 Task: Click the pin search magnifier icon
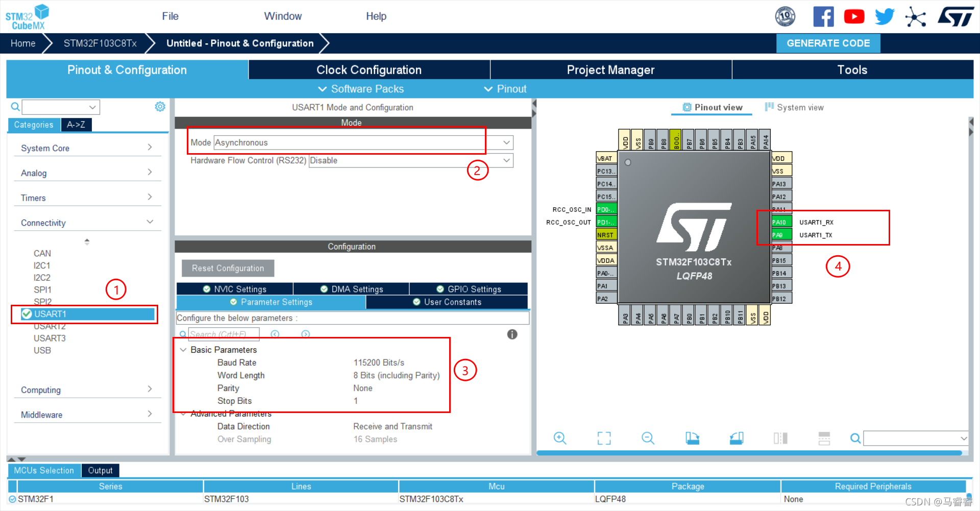[x=855, y=438]
